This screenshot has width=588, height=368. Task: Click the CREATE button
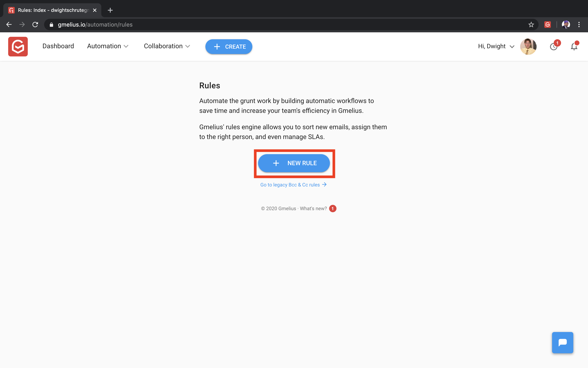(x=229, y=46)
